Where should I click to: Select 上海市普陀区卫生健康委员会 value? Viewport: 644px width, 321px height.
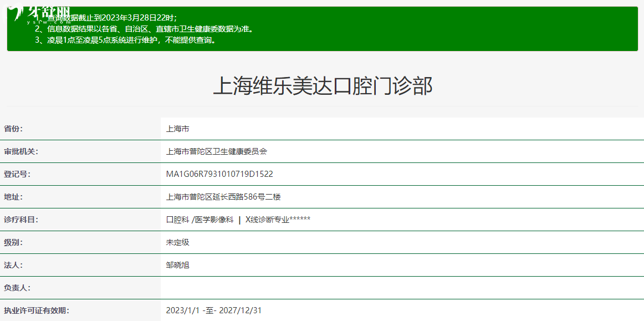[x=216, y=152]
